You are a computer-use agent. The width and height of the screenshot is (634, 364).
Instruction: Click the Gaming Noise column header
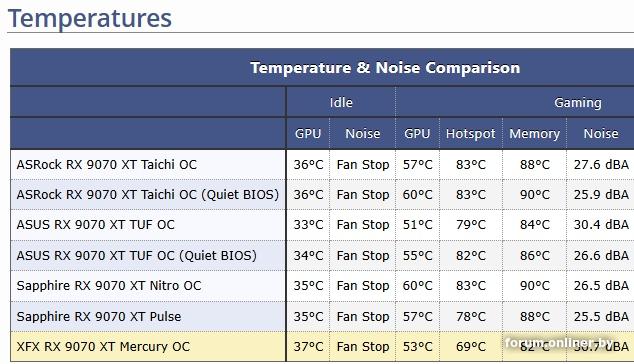click(600, 133)
